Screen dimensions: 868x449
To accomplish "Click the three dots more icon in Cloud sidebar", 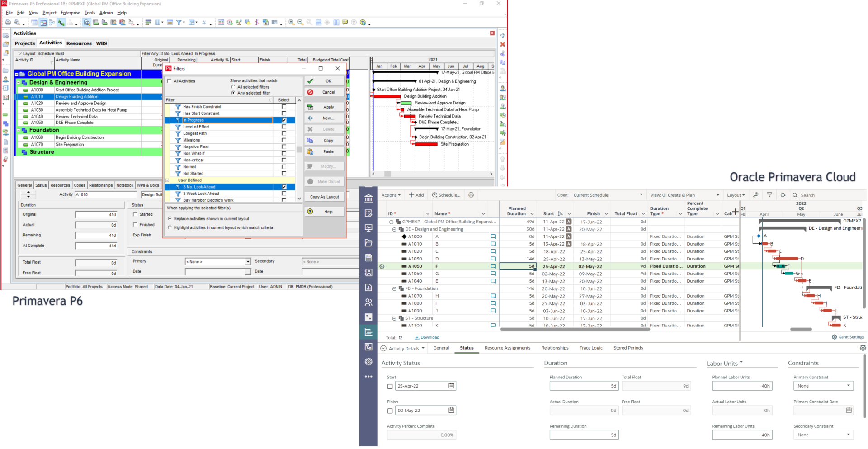I will [368, 376].
